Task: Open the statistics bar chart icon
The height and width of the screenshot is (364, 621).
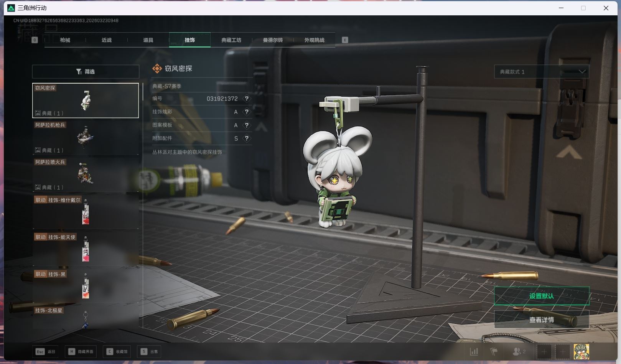Action: [474, 351]
